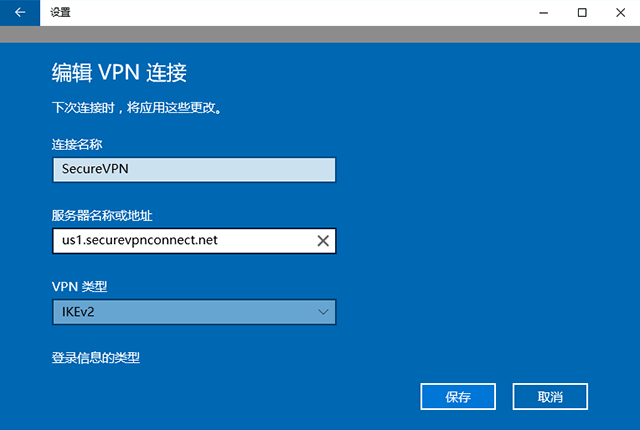Cancel editing with the 取消 button
The width and height of the screenshot is (640, 430).
click(550, 397)
